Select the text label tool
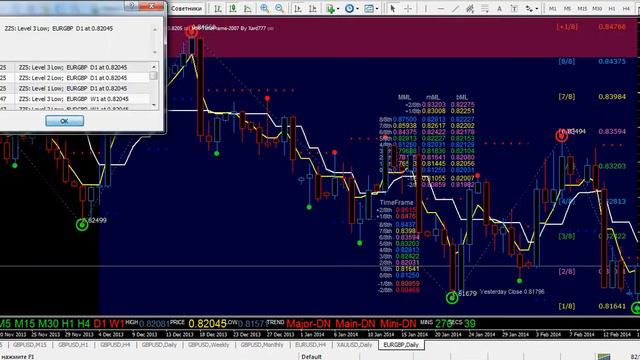The image size is (640, 360). (514, 9)
